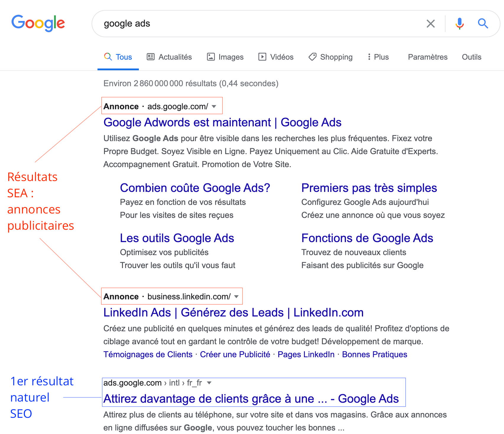
Task: Click 'Pour les visites de sites reçues' text
Action: [177, 215]
